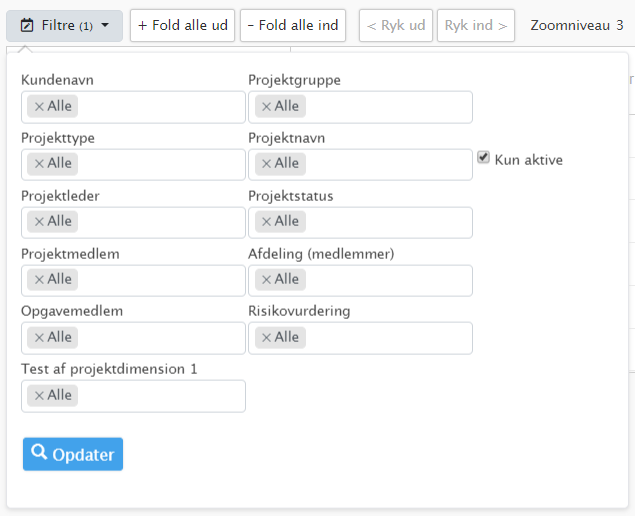Remove the Alle tag in Projektgruppe
This screenshot has height=516, width=635.
(x=266, y=107)
